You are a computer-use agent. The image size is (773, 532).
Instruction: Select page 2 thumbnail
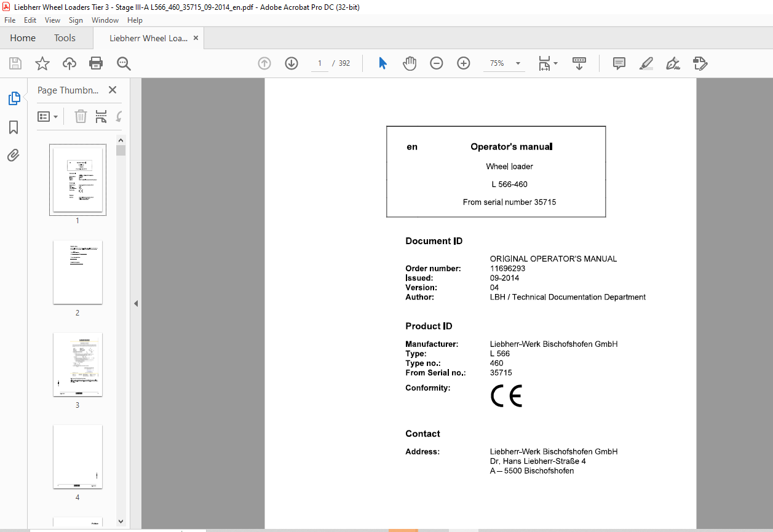pyautogui.click(x=77, y=272)
